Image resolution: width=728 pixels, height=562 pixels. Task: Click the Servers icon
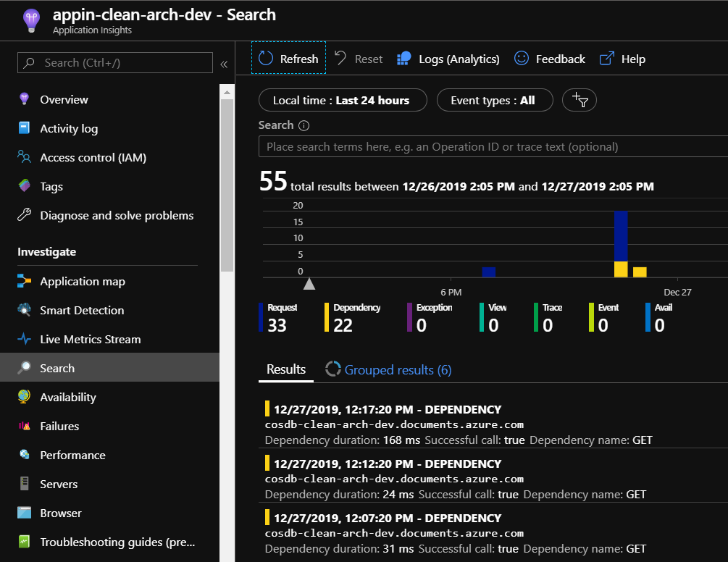24,484
